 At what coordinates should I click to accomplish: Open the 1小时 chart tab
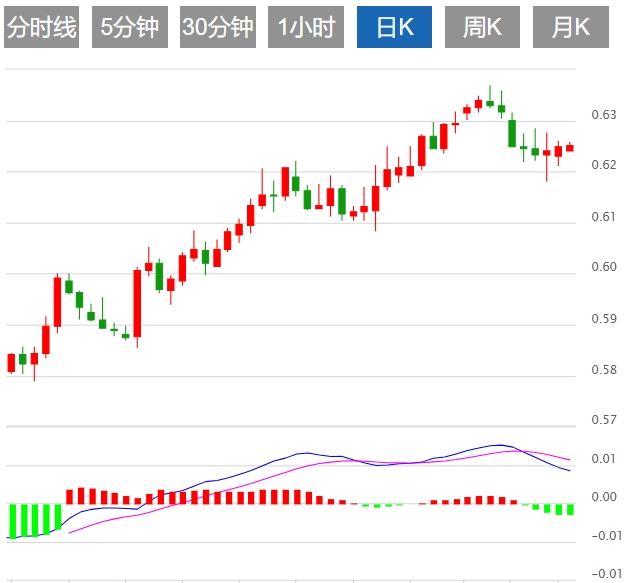[x=306, y=27]
